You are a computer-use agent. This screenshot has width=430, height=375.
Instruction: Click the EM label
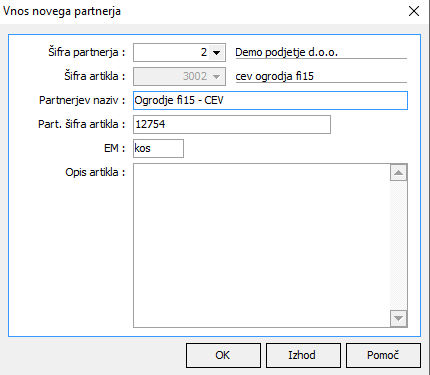(115, 148)
